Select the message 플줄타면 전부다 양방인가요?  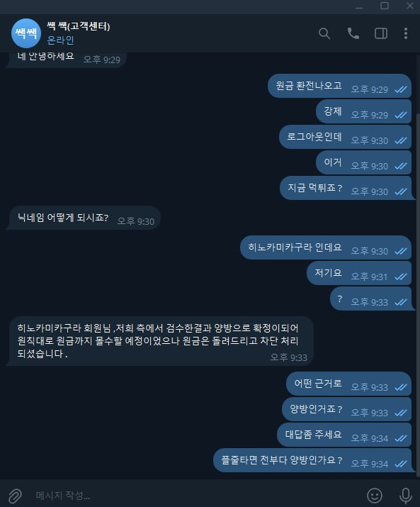coord(313,460)
